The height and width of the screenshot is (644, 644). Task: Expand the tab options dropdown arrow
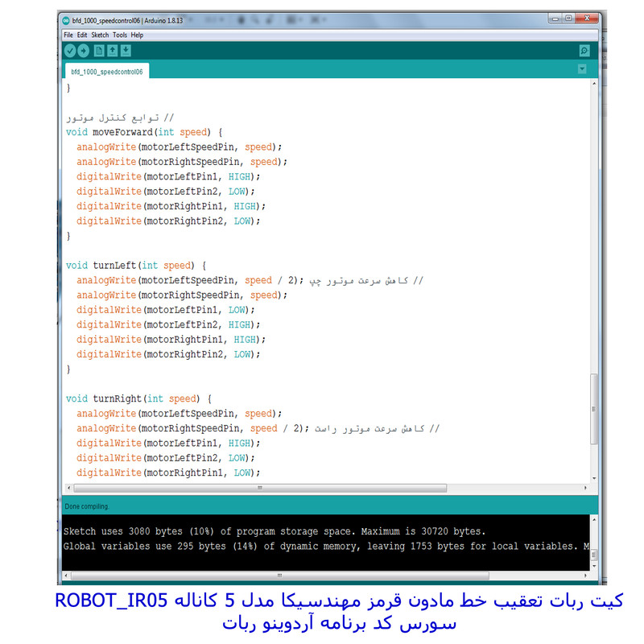(582, 69)
